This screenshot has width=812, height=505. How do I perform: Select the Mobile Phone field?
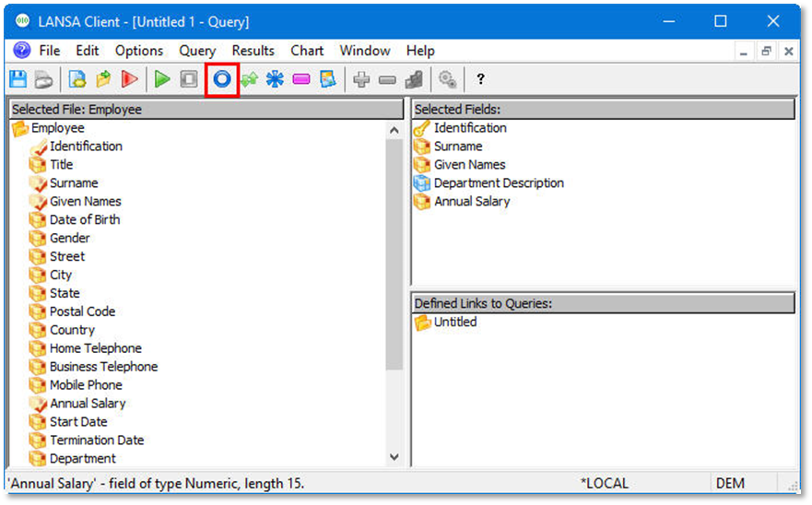86,385
